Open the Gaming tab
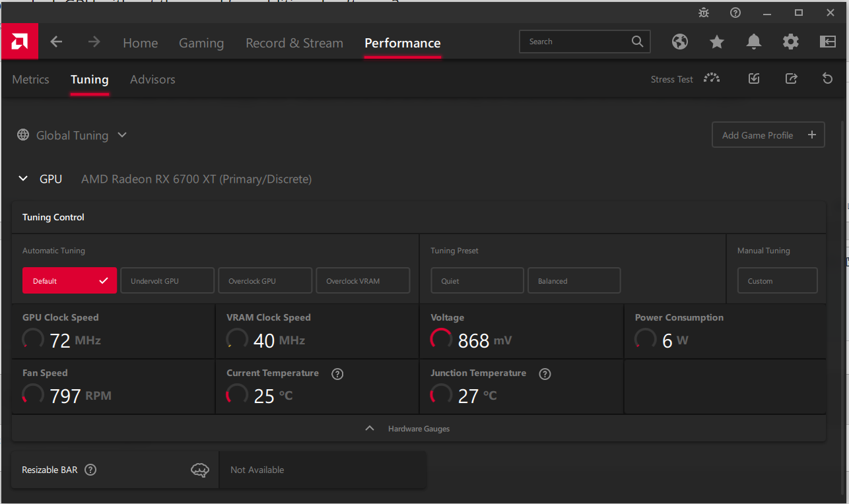 pyautogui.click(x=201, y=43)
